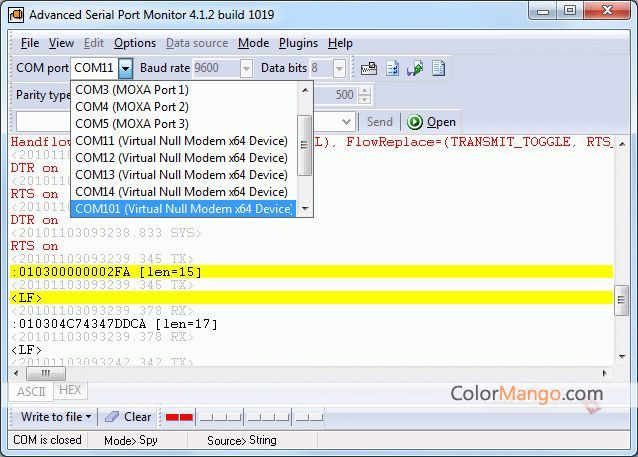Click Source> String status text
The height and width of the screenshot is (457, 638).
[242, 440]
